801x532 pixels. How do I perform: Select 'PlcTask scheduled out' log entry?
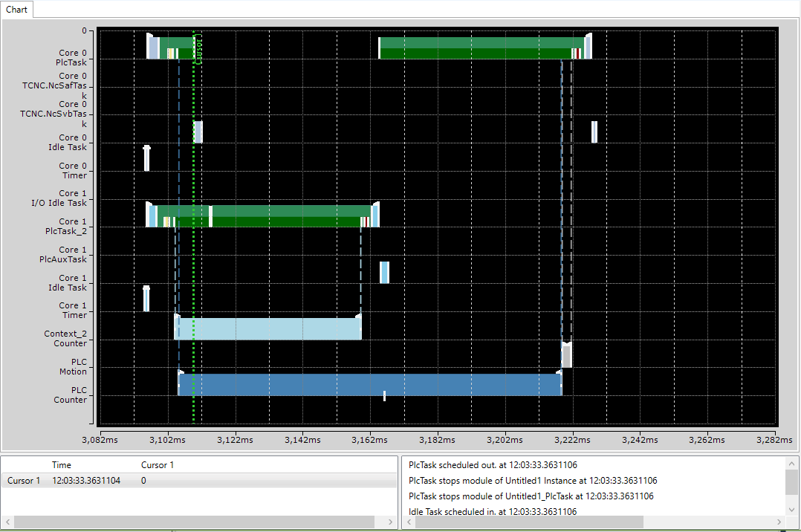pos(493,465)
